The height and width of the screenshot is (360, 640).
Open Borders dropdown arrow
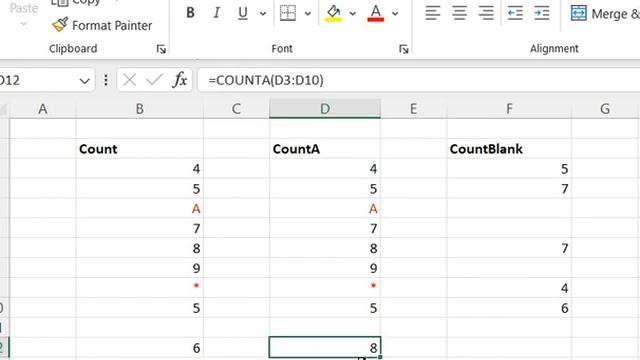point(308,13)
